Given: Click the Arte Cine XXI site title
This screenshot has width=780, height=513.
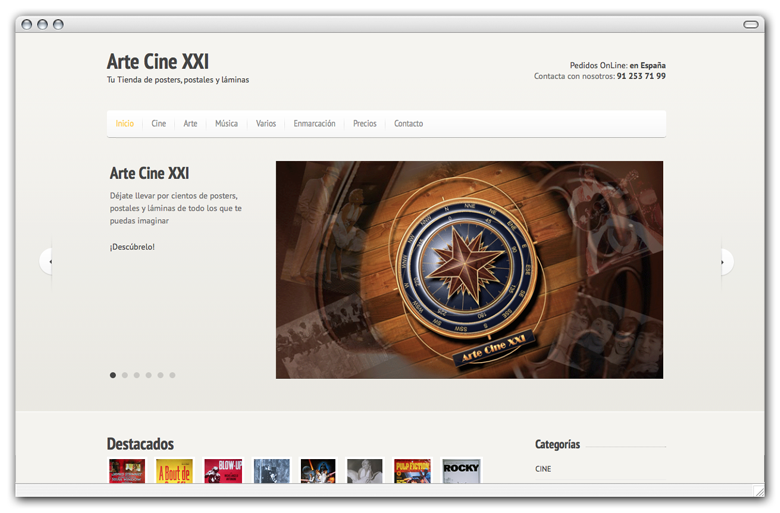Looking at the screenshot, I should tap(157, 62).
